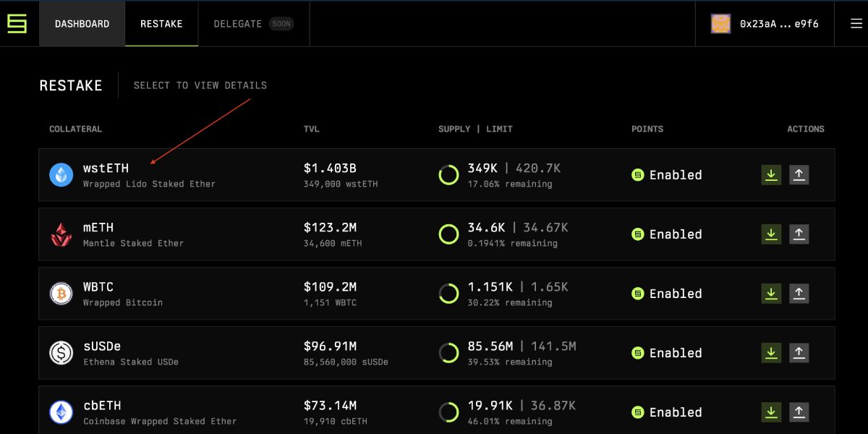Click the cbETH withdraw icon
The width and height of the screenshot is (868, 434).
[x=799, y=412]
